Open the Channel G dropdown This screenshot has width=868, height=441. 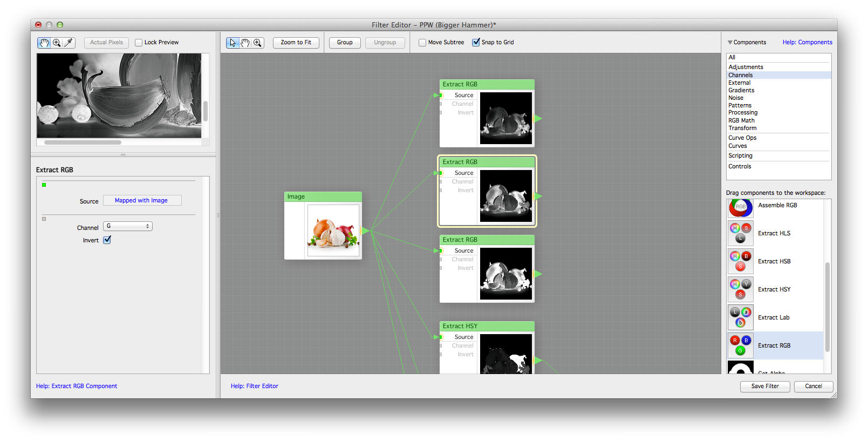tap(128, 226)
